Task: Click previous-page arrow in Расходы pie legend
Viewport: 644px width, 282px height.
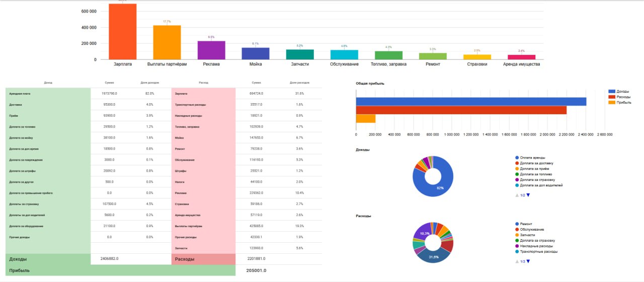Action: click(517, 261)
